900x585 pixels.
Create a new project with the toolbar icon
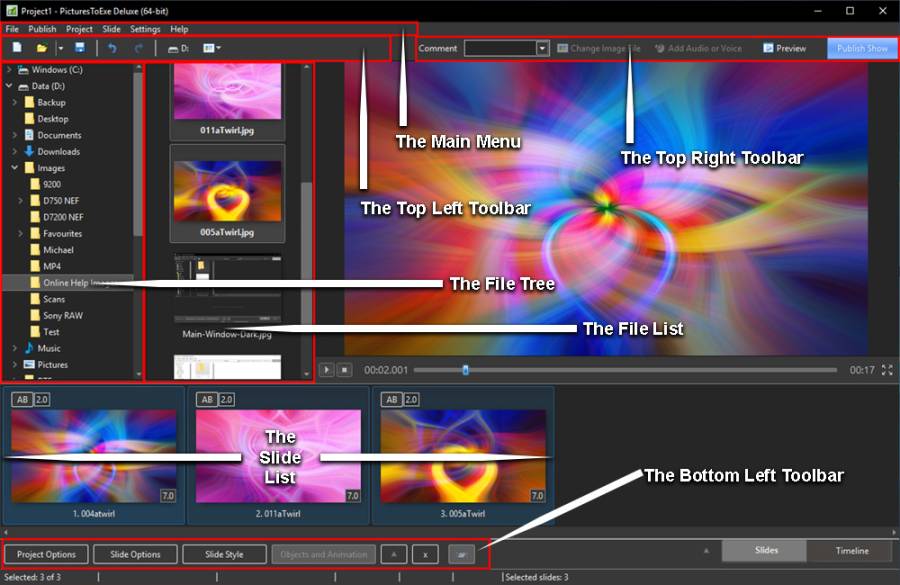coord(17,48)
